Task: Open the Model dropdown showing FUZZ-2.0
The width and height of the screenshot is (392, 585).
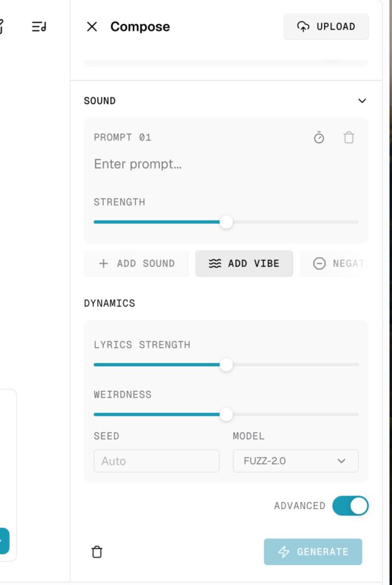Action: click(296, 461)
